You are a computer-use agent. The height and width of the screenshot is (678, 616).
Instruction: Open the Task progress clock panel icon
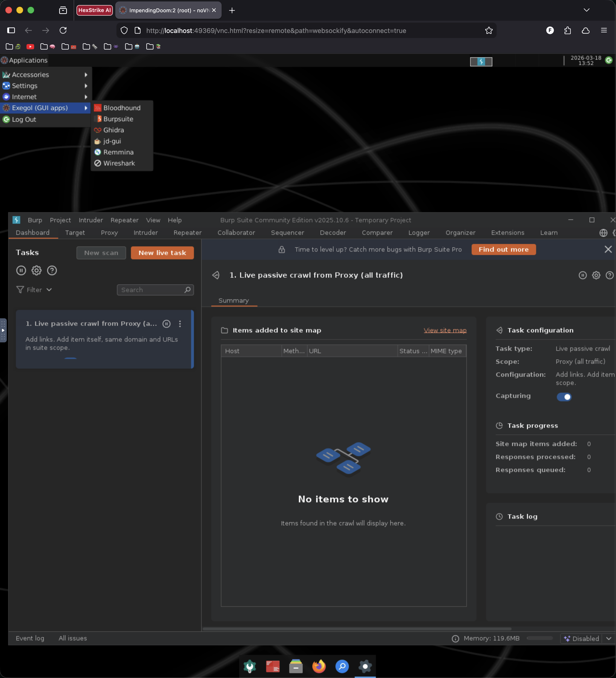pyautogui.click(x=500, y=425)
